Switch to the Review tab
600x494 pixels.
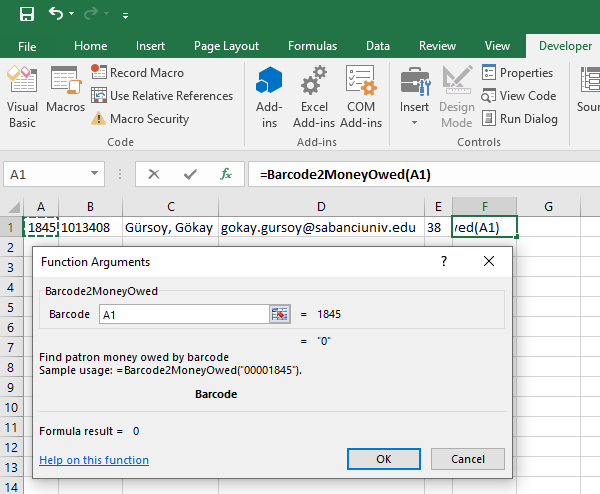pyautogui.click(x=437, y=46)
